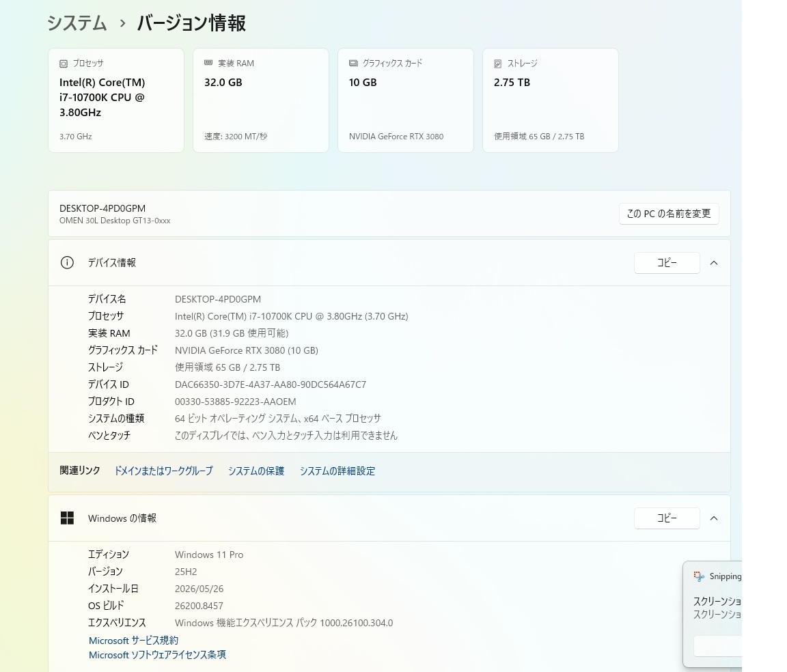Open システムの詳細設定 link
This screenshot has width=787, height=672.
pyautogui.click(x=337, y=471)
